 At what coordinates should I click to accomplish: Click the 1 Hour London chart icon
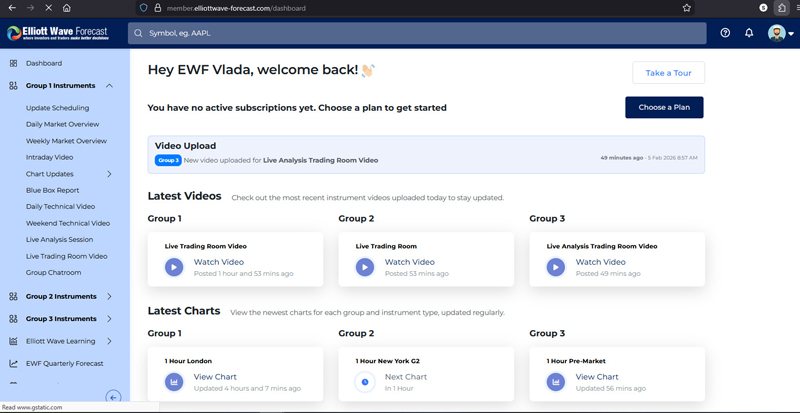pos(174,382)
